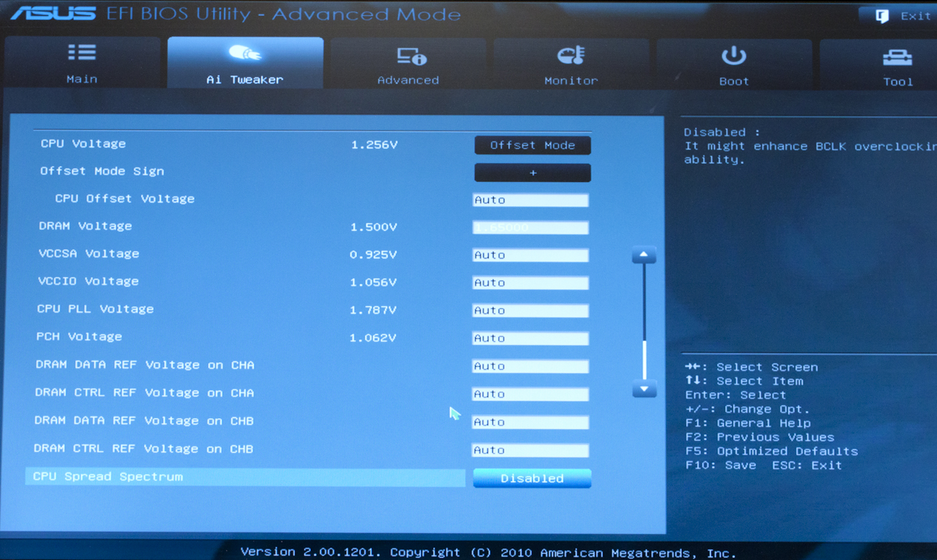Open the Offset Mode dropdown for CPU Voltage

pos(532,145)
